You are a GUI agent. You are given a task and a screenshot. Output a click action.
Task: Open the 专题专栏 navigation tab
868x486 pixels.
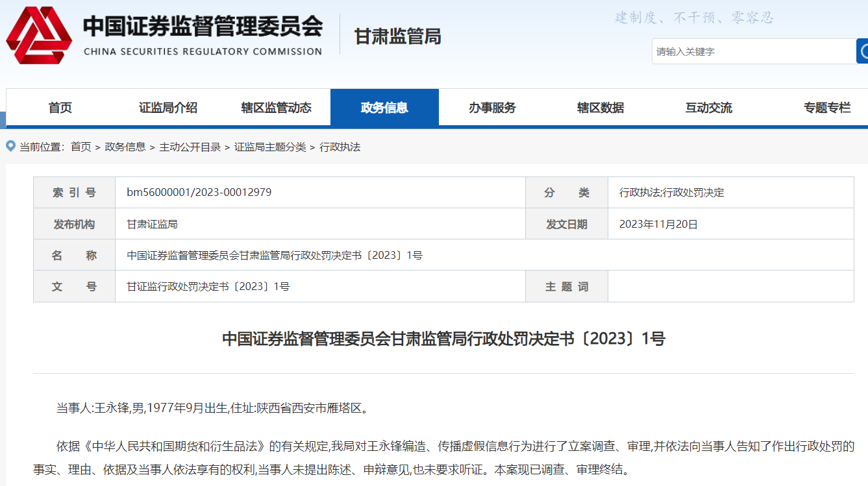click(x=827, y=108)
